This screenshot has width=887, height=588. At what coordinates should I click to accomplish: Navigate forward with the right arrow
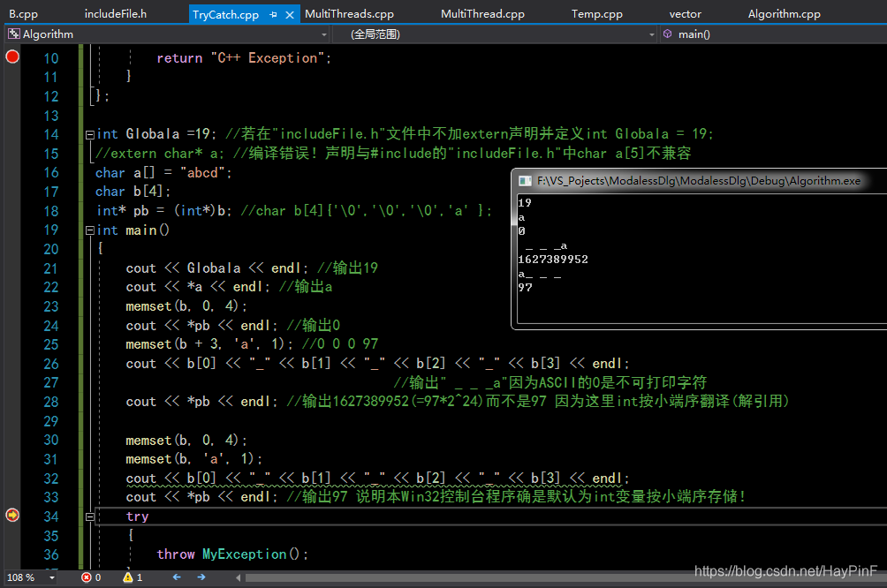point(201,577)
